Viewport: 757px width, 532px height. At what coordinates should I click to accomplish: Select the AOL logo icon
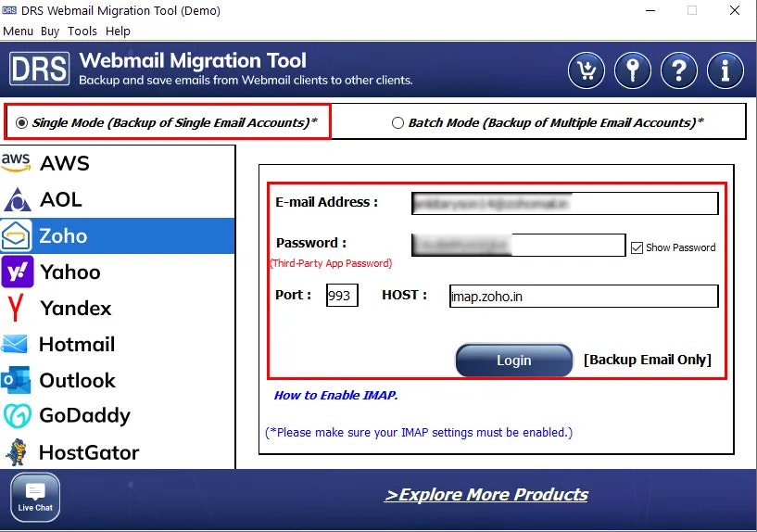tap(18, 199)
